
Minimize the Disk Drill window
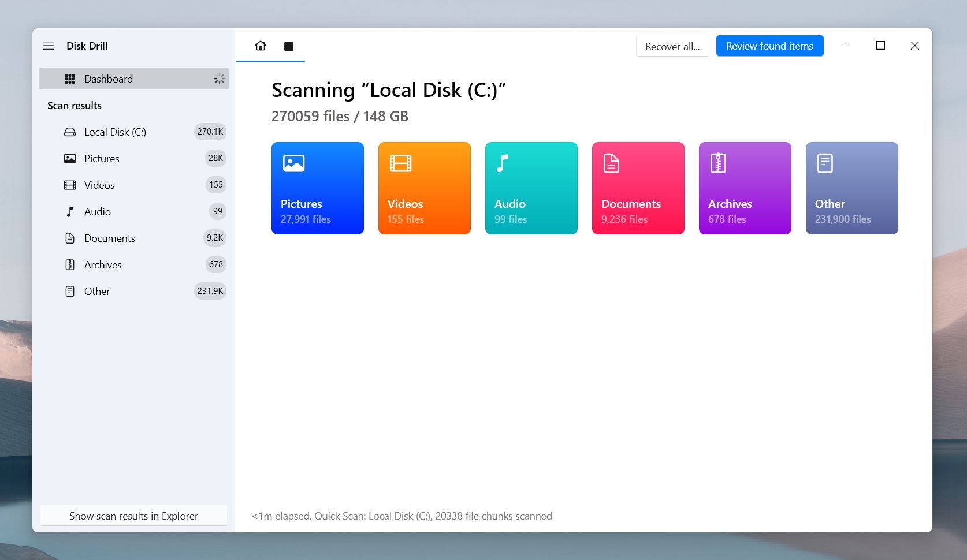click(x=846, y=46)
